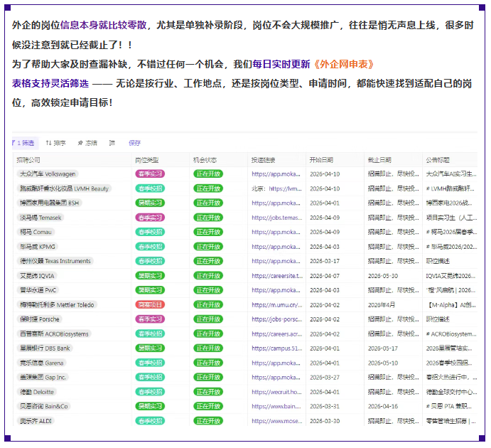This screenshot has width=491, height=448.
Task: Click the 截止日期 column header
Action: pyautogui.click(x=379, y=160)
